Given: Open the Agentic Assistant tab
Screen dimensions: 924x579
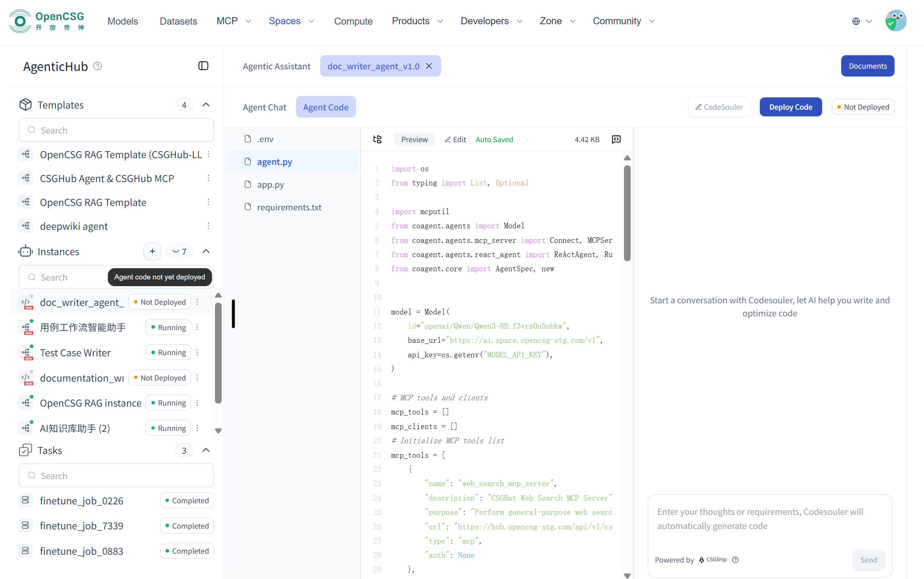Looking at the screenshot, I should point(276,66).
